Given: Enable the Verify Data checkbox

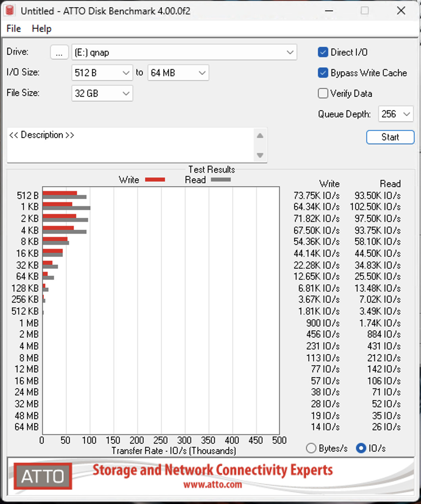Looking at the screenshot, I should [x=323, y=94].
